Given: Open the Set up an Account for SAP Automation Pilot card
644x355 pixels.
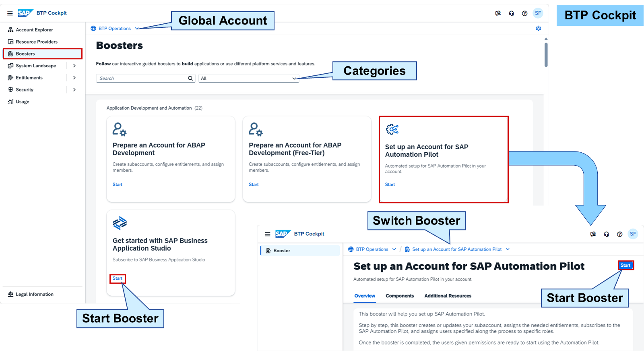Looking at the screenshot, I should pos(444,160).
